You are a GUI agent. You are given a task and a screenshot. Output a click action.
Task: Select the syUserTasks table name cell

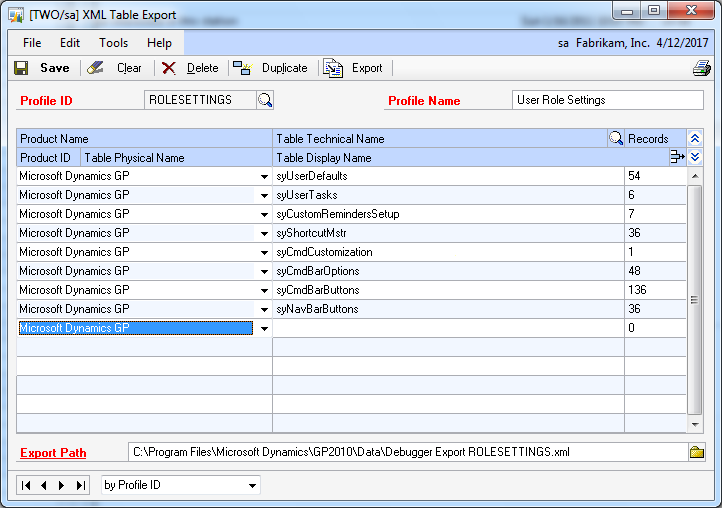448,195
